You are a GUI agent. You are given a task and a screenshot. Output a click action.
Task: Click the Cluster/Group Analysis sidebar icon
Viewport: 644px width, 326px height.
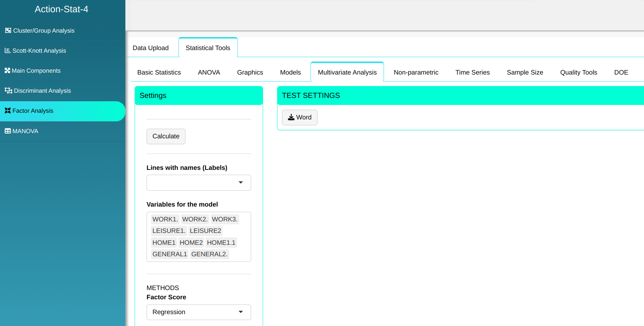click(x=8, y=30)
